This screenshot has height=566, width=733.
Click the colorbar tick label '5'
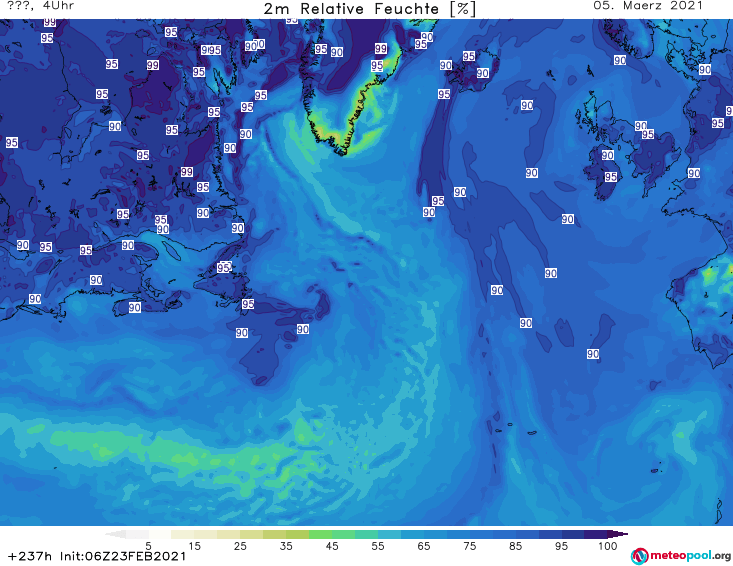(x=148, y=546)
